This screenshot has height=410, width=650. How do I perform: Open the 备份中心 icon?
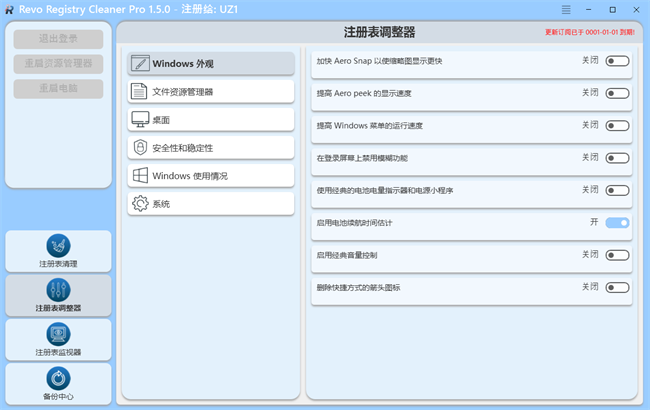(58, 378)
